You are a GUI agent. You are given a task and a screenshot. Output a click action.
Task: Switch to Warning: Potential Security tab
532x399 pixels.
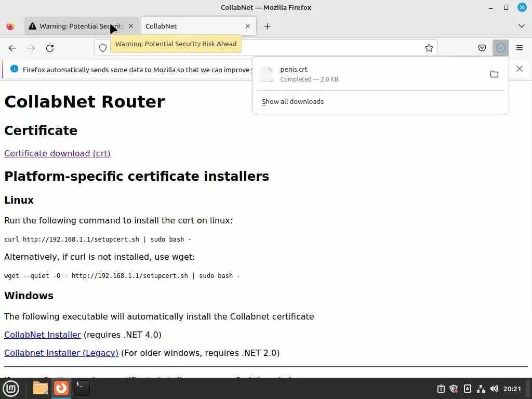click(82, 26)
